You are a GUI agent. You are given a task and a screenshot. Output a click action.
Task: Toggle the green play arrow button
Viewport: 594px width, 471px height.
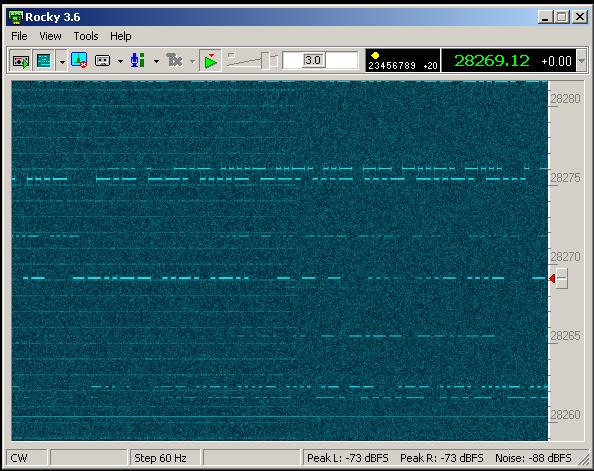coord(210,61)
